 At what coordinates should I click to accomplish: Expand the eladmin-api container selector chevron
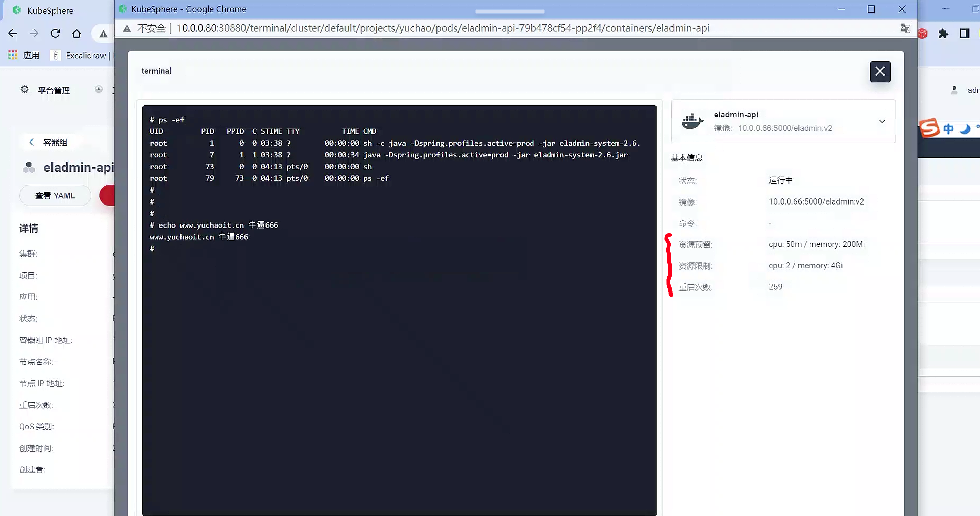(x=882, y=121)
